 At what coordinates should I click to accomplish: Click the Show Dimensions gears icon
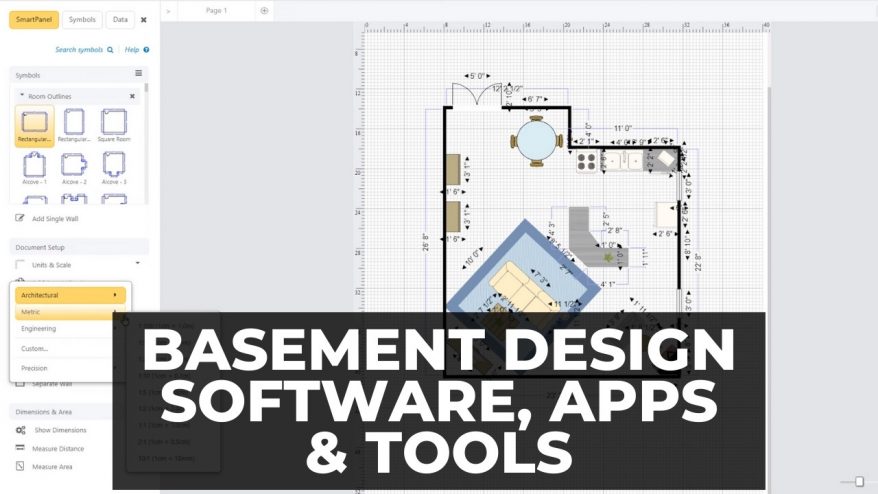click(21, 430)
